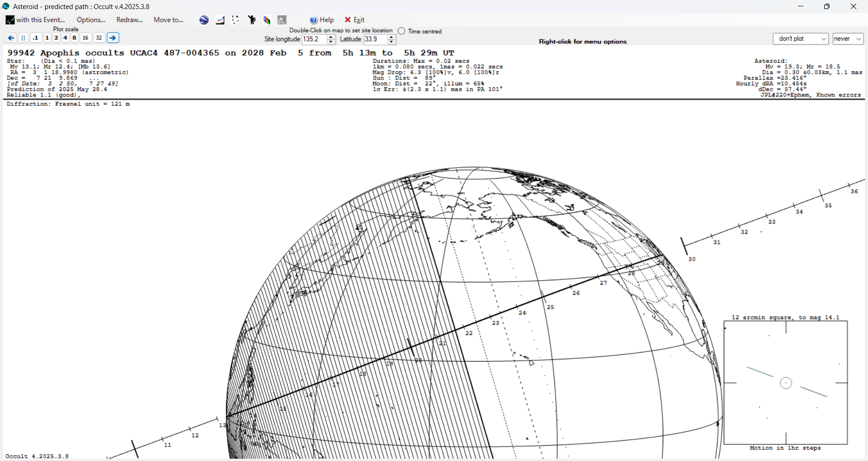Click the chart/graph plot icon
The height and width of the screenshot is (461, 868).
pyautogui.click(x=220, y=20)
